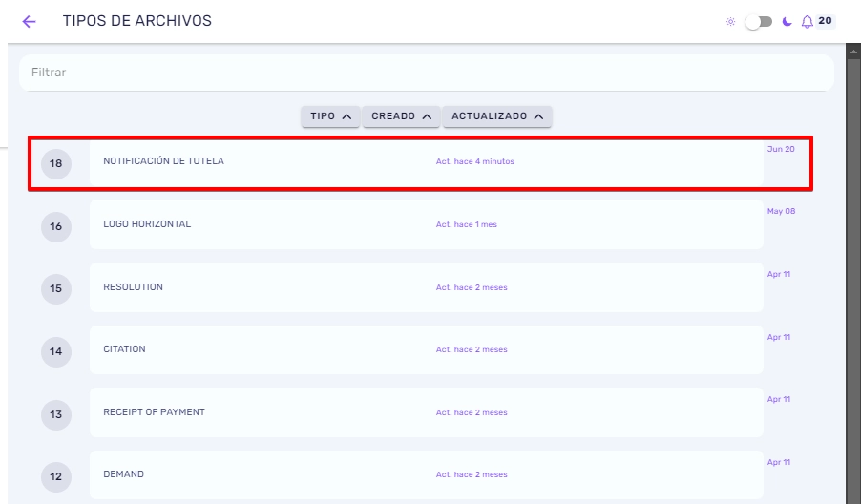Sort the list by CREADO
Viewport: 861px width, 504px height.
[401, 116]
